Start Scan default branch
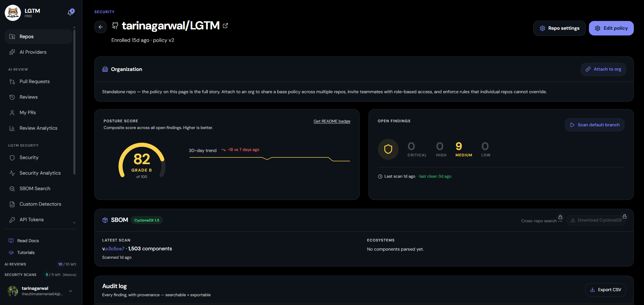This screenshot has width=644, height=305. pos(595,125)
